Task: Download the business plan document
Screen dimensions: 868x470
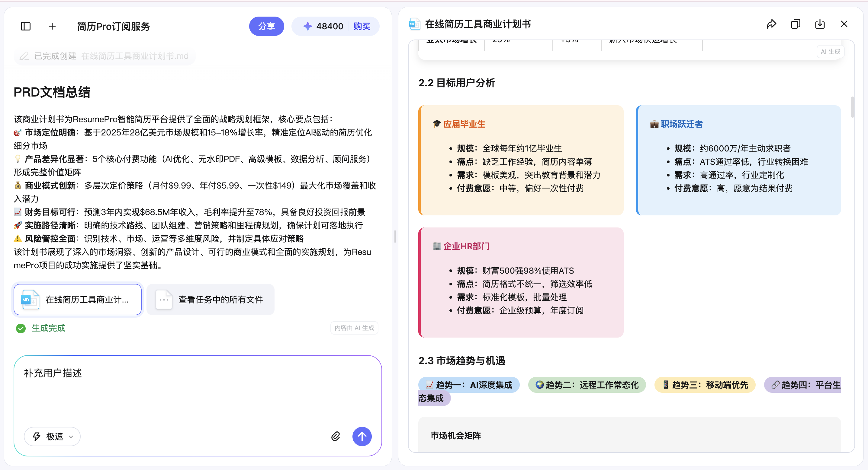Action: pos(820,24)
